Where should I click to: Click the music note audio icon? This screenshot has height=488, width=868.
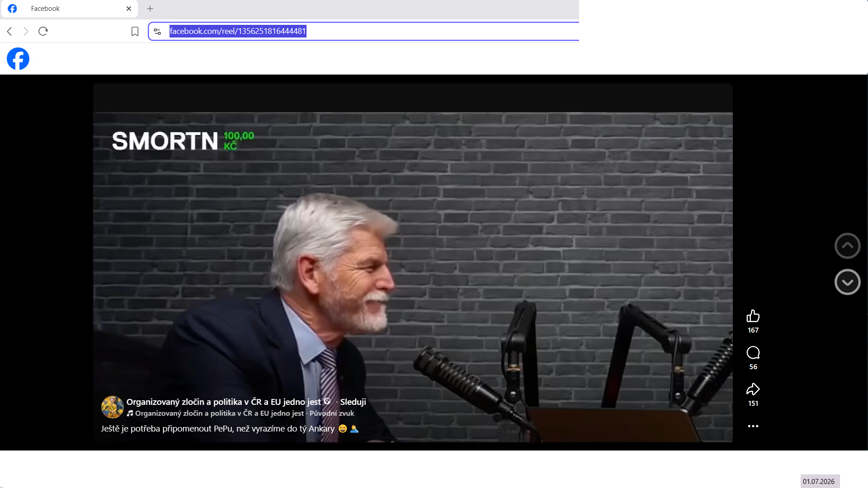tap(130, 413)
